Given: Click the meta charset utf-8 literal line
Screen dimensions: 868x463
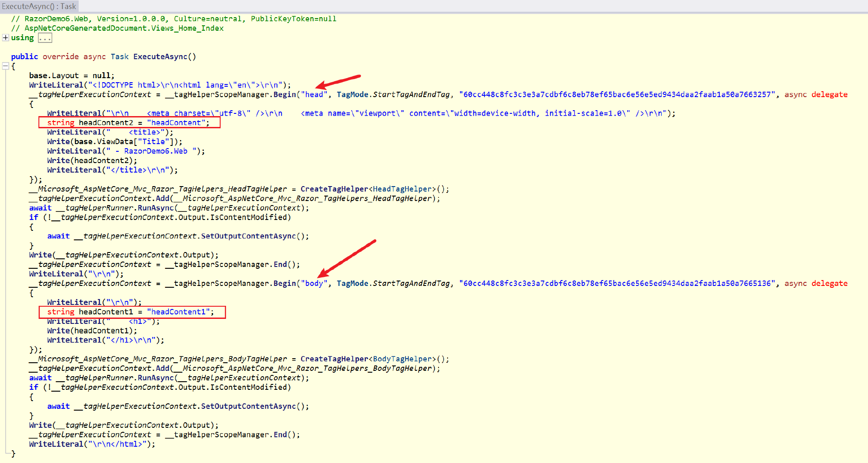Looking at the screenshot, I should pos(361,113).
